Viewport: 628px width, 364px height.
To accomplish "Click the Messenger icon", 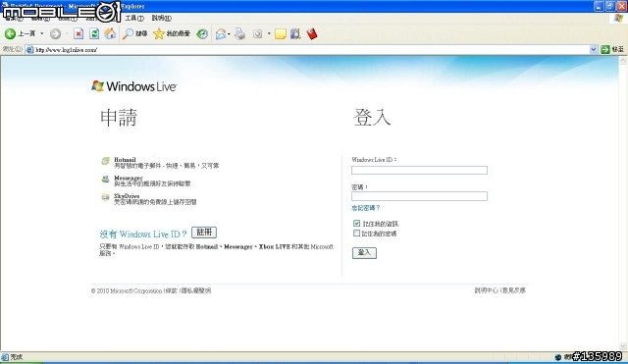I will pyautogui.click(x=105, y=179).
